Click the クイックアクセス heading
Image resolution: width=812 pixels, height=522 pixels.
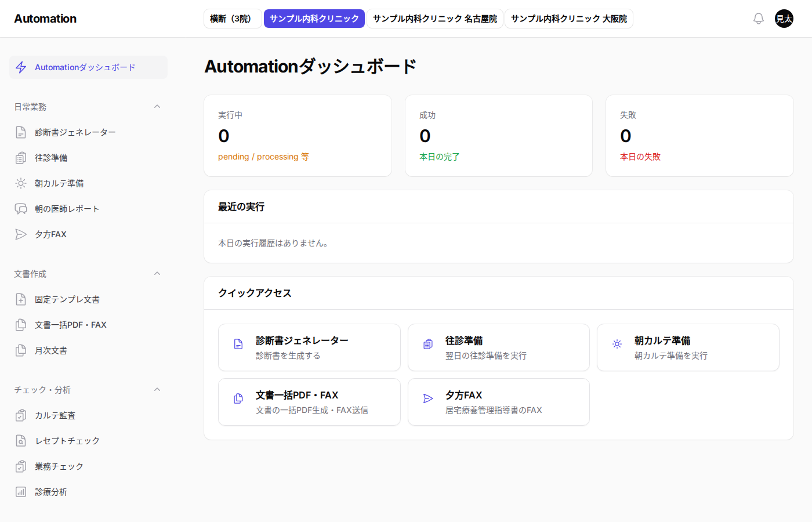(x=255, y=293)
